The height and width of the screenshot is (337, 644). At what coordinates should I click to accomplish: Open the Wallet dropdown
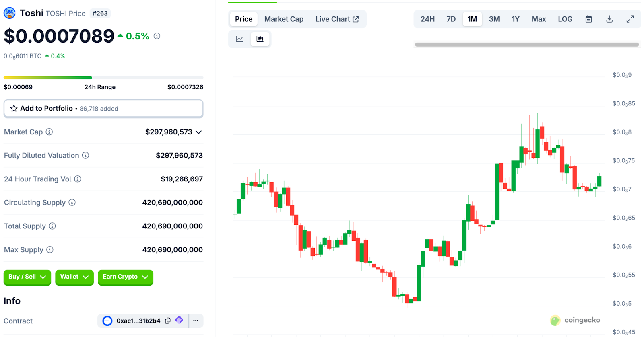(x=74, y=277)
